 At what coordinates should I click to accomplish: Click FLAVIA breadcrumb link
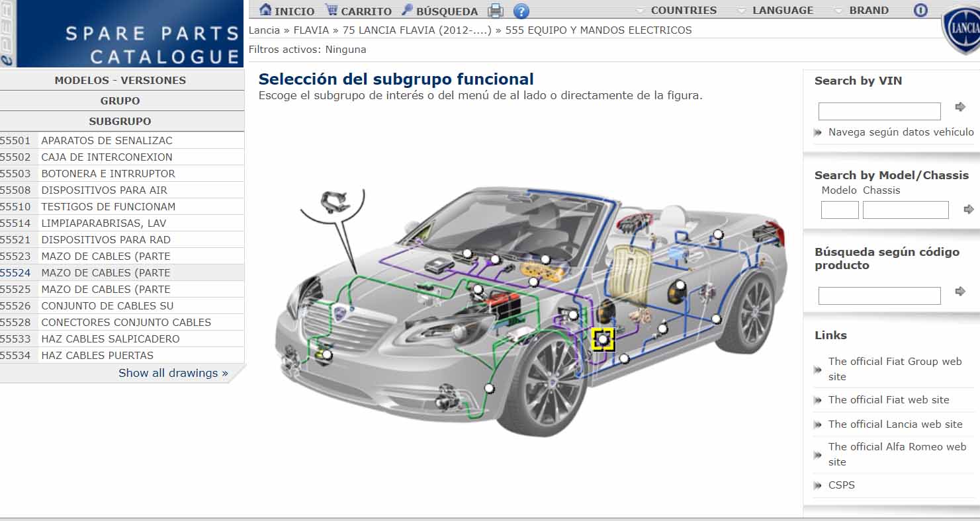(x=311, y=30)
